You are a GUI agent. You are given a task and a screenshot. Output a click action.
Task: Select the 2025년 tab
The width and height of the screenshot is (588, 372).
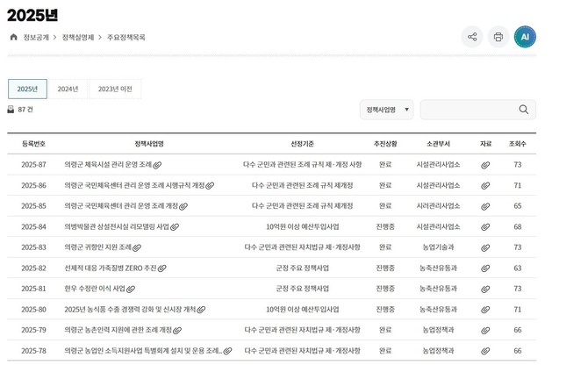[x=27, y=89]
